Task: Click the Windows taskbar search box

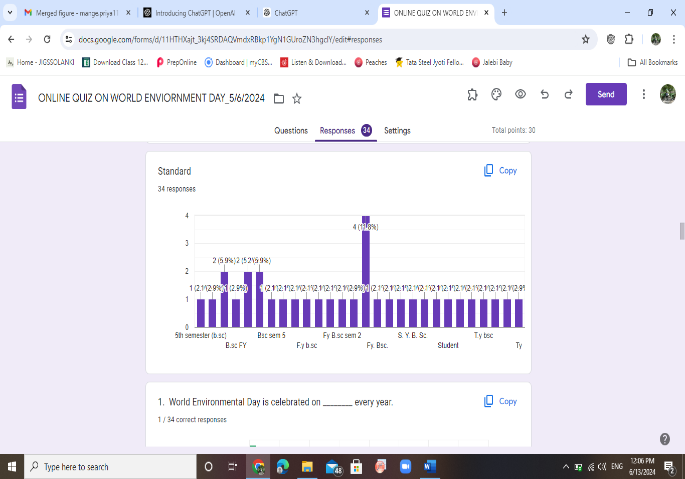Action: [x=110, y=467]
